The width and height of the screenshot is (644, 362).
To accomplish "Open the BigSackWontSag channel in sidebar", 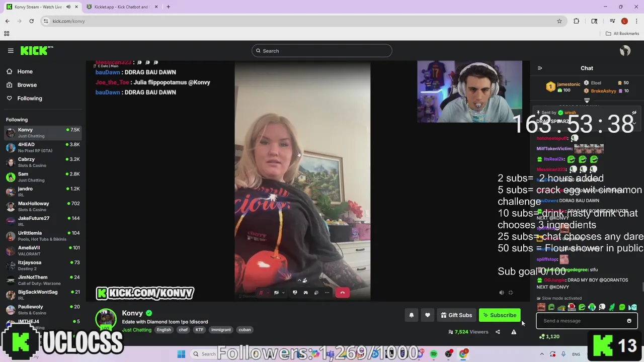I will coord(43,295).
